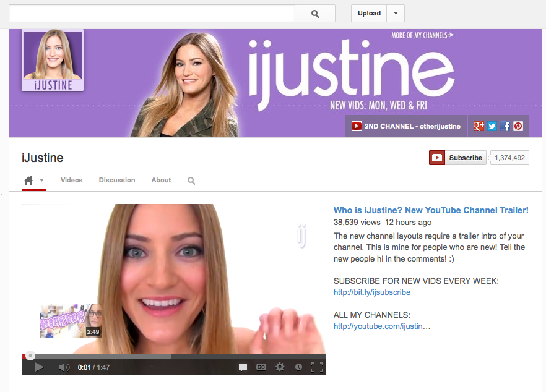
Task: Focus the YouTube search field
Action: pos(152,14)
